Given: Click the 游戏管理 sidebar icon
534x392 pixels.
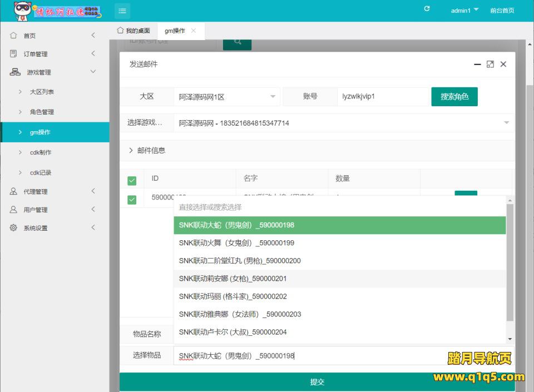Looking at the screenshot, I should click(x=15, y=72).
